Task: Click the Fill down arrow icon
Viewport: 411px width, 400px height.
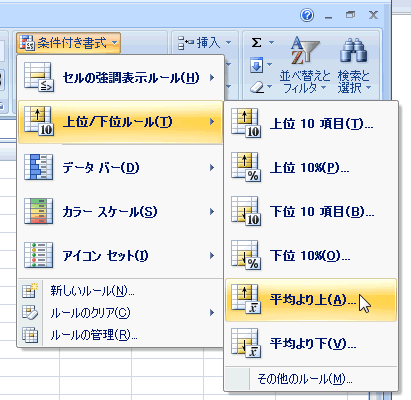Action: [x=256, y=65]
